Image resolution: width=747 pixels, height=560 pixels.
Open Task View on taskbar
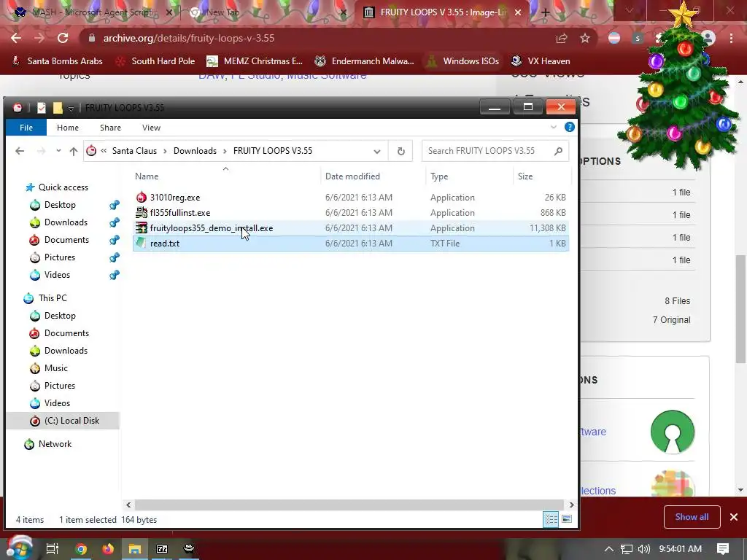pos(52,549)
